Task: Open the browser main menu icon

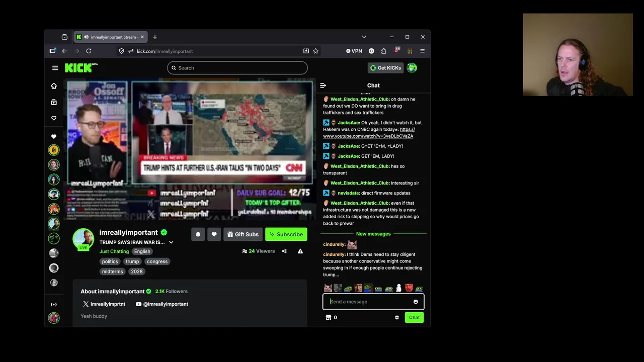Action: click(x=423, y=51)
